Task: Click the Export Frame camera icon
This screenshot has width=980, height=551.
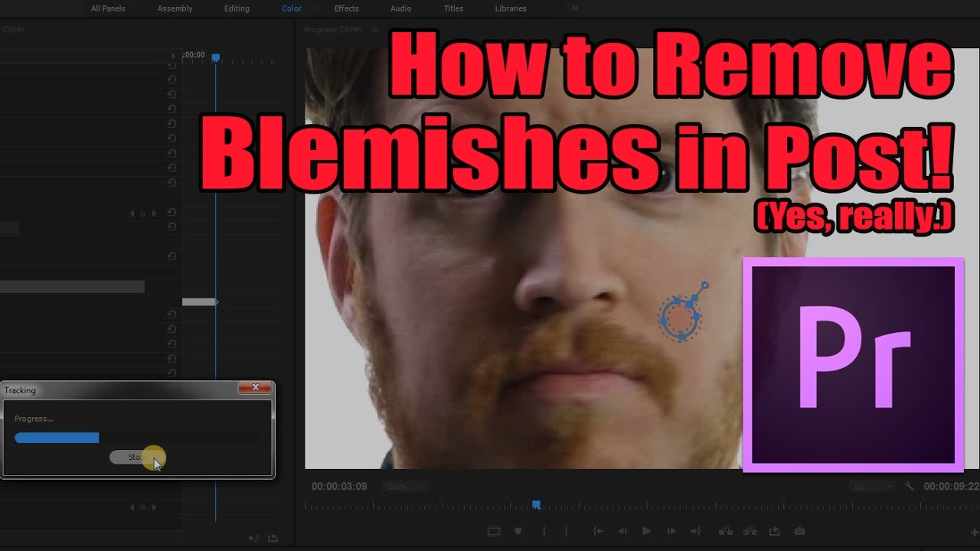Action: (799, 531)
